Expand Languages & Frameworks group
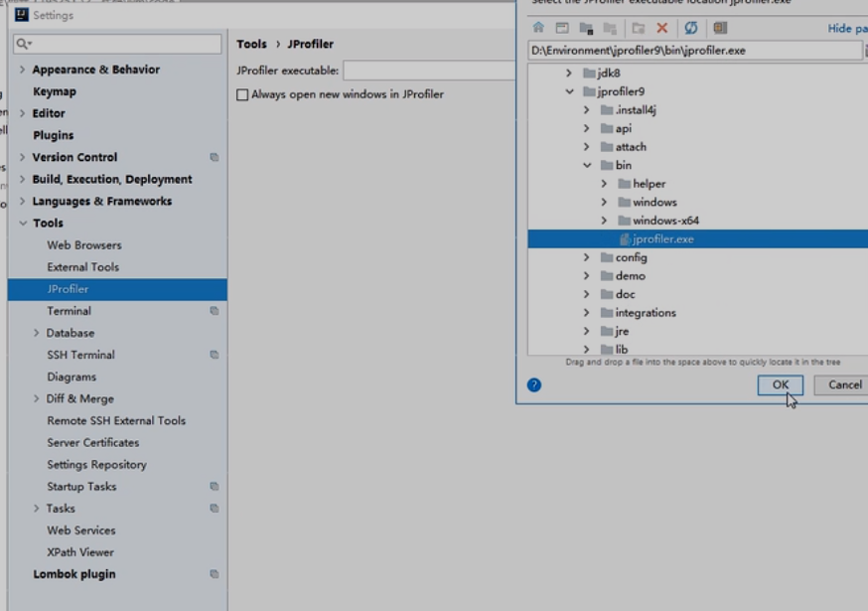 click(x=22, y=201)
